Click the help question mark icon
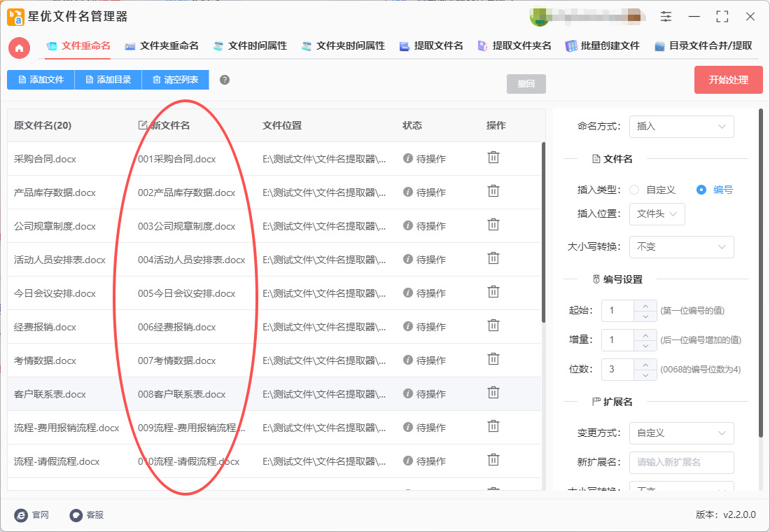Viewport: 770px width, 532px height. 225,80
